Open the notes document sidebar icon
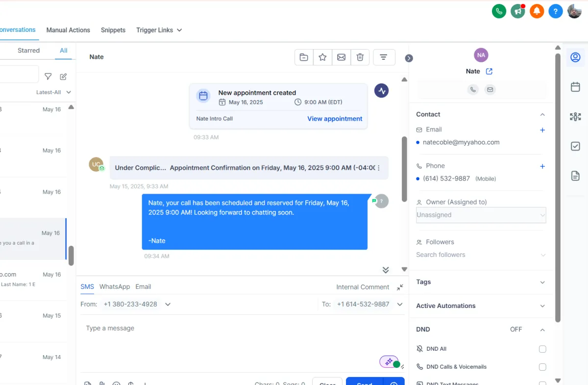Screen dimensions: 588x385 click(x=576, y=176)
